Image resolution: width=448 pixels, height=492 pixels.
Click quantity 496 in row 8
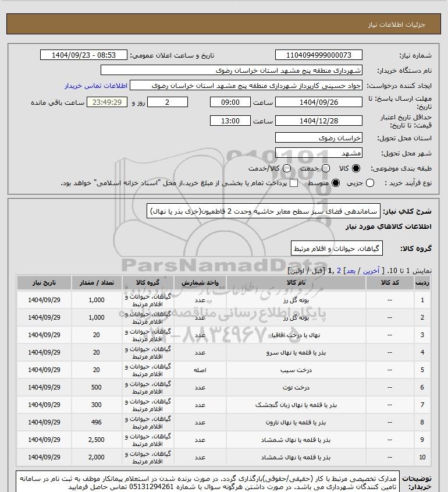click(97, 422)
